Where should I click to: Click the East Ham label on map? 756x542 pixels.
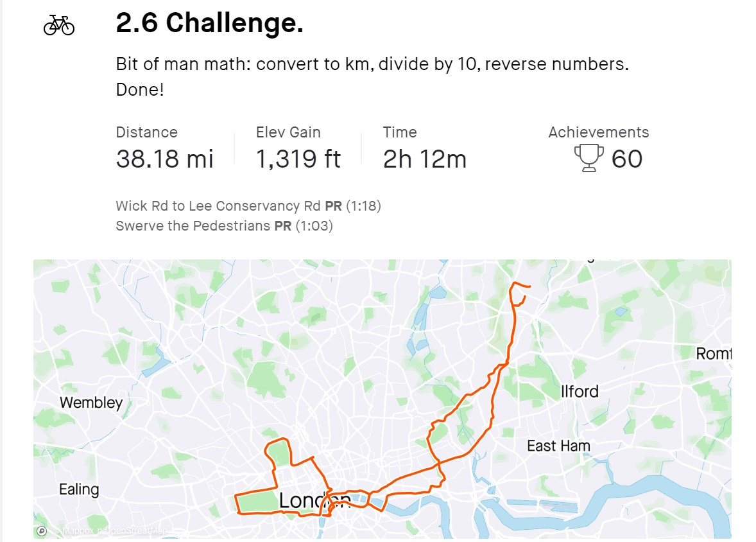558,446
